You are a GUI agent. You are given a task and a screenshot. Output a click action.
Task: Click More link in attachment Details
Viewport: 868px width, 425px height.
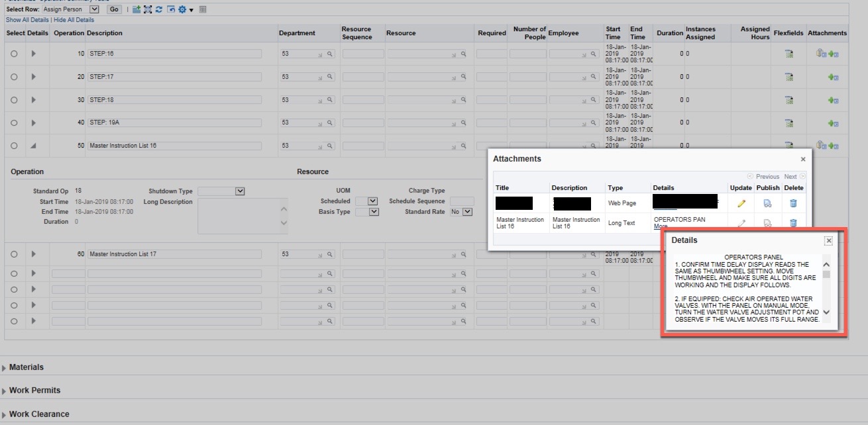pyautogui.click(x=661, y=226)
